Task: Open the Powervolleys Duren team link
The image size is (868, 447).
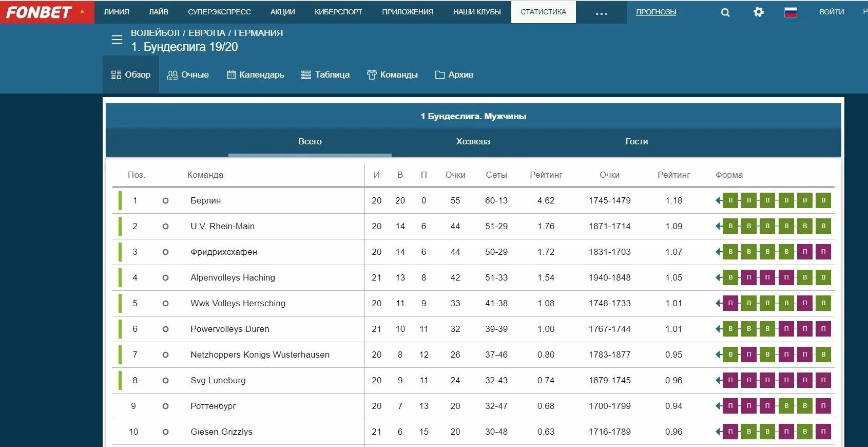Action: tap(229, 329)
